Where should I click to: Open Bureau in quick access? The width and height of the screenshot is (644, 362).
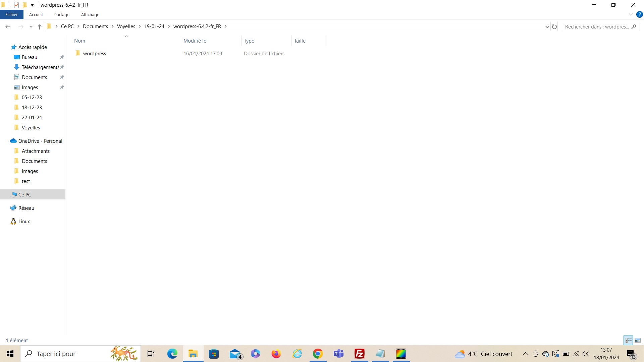pyautogui.click(x=30, y=57)
